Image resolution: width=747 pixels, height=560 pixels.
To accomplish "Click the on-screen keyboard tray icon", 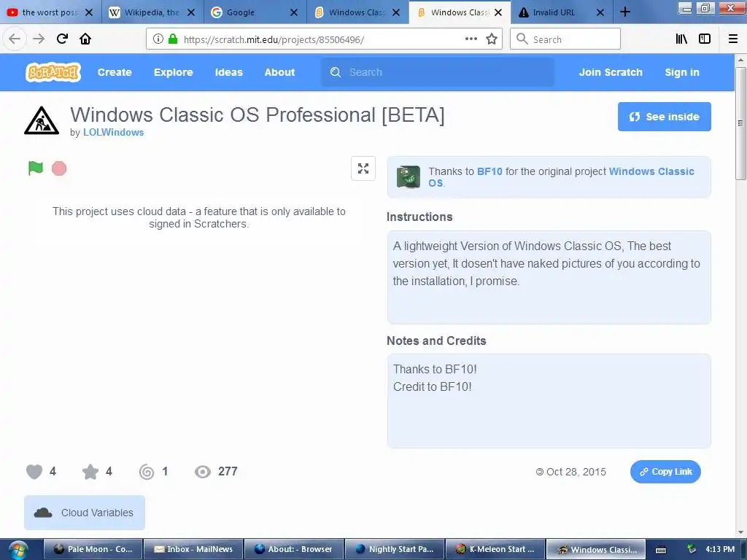I will pos(661,550).
